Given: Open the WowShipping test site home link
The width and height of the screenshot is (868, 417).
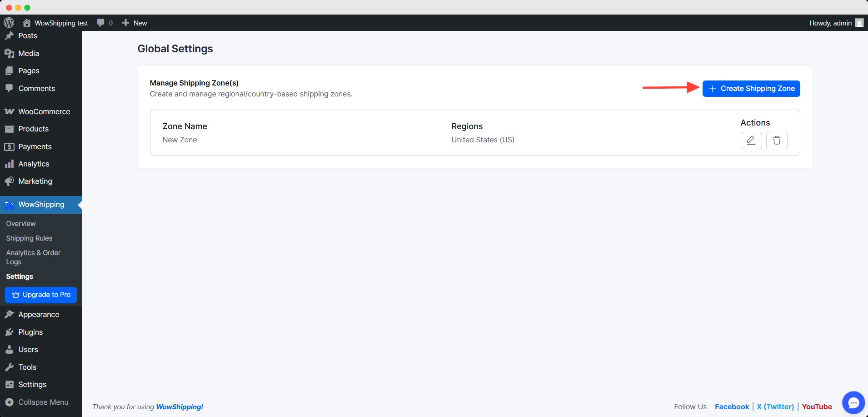Looking at the screenshot, I should click(x=55, y=23).
